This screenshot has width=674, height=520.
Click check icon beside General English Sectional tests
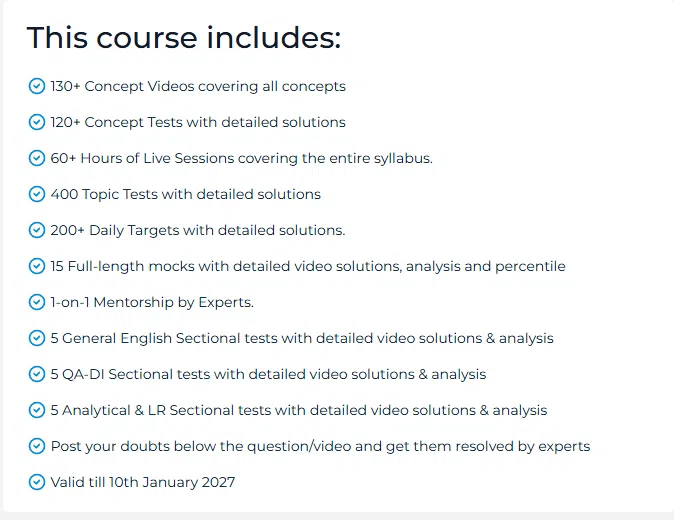(37, 338)
